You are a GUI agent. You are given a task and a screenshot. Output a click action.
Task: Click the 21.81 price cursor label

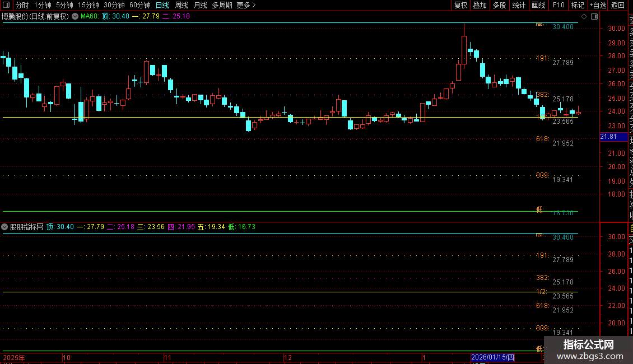coord(614,137)
